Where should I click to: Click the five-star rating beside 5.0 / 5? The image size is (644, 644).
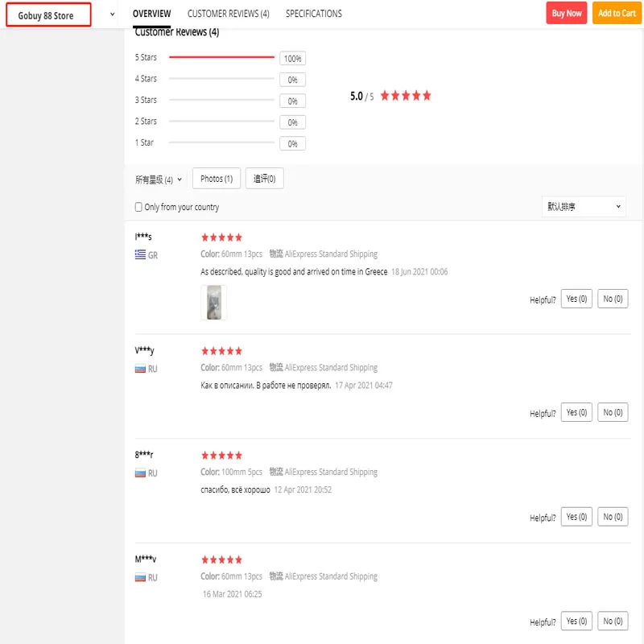coord(406,96)
